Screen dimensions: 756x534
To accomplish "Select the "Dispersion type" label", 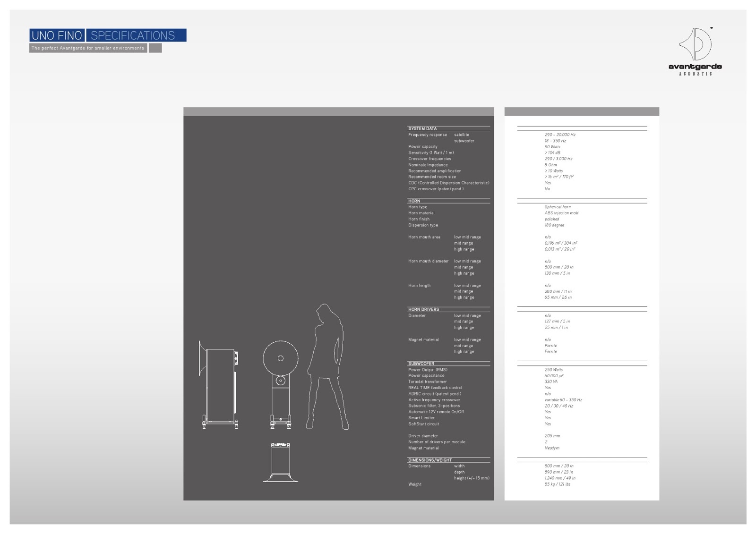I will point(423,225).
